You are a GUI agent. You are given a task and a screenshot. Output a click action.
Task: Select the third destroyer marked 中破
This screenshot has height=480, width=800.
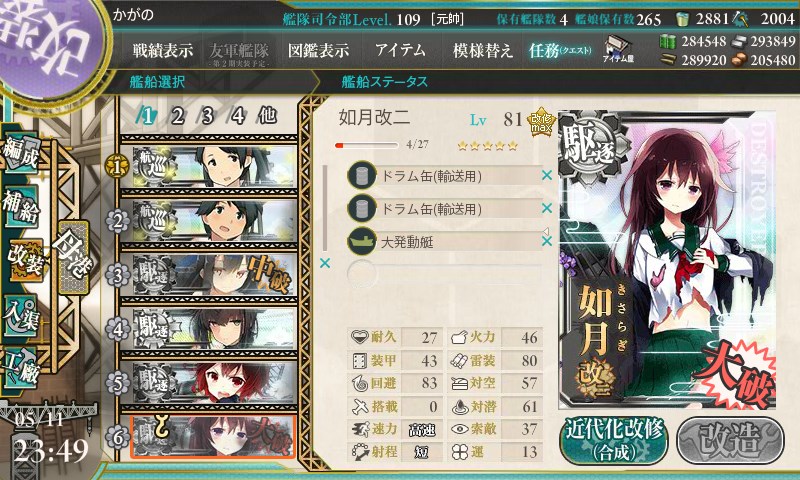[209, 275]
